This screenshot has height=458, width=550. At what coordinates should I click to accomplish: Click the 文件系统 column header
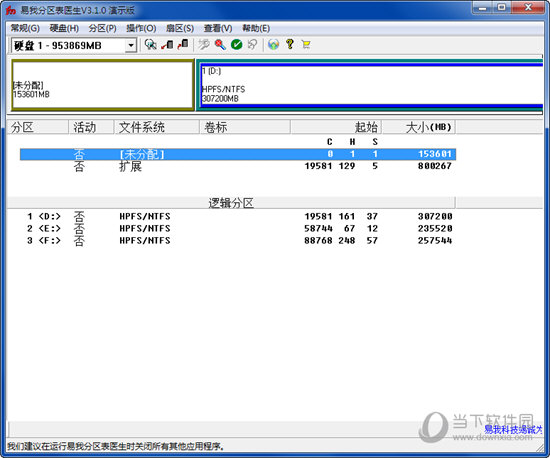pyautogui.click(x=157, y=127)
